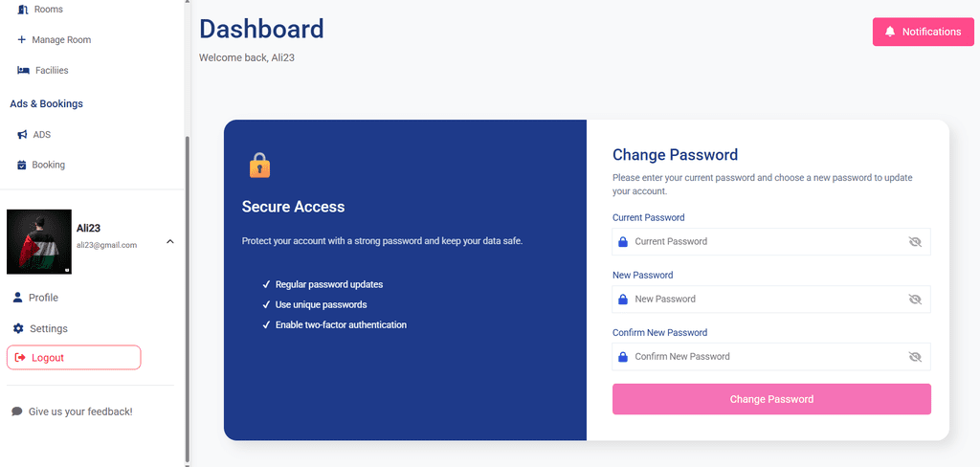Reveal the Confirm New Password entry
Screen dimensions: 980x467
coord(914,357)
